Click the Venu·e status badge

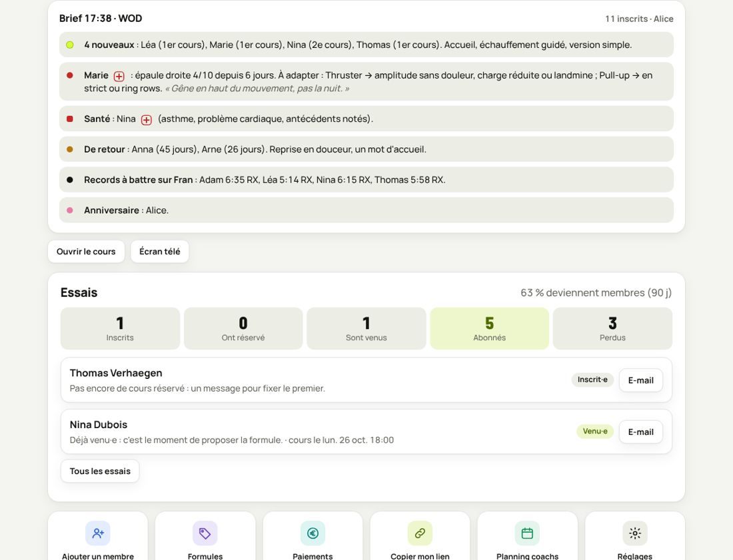[595, 431]
